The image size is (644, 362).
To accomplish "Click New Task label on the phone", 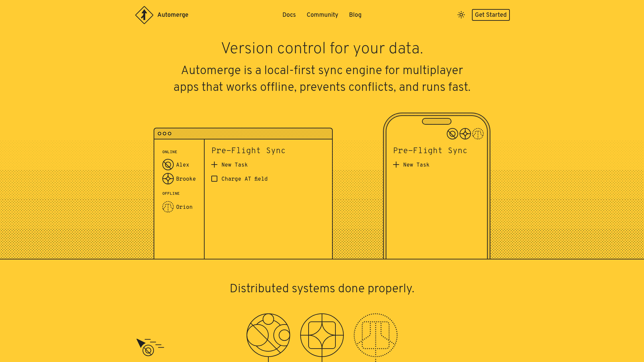I will [416, 165].
